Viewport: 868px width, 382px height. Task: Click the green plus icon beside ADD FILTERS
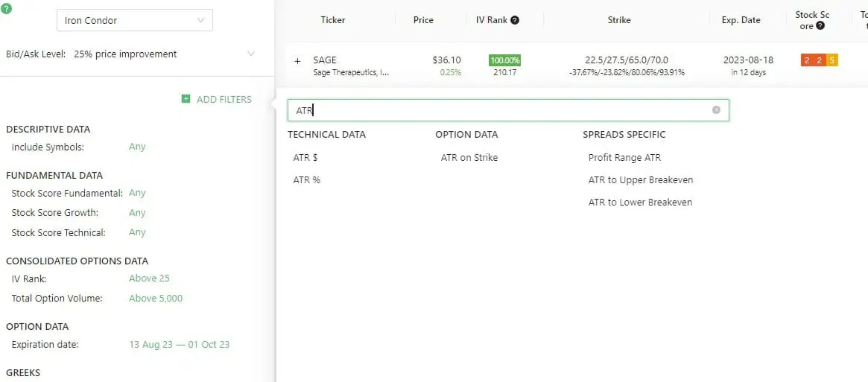[x=186, y=99]
